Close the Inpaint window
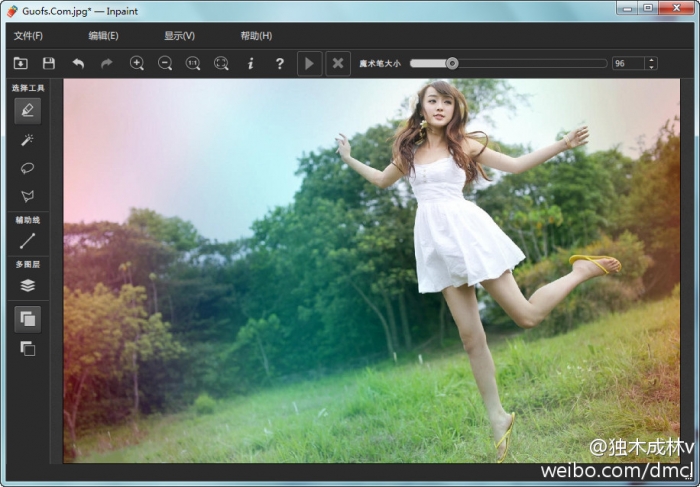 click(x=676, y=8)
